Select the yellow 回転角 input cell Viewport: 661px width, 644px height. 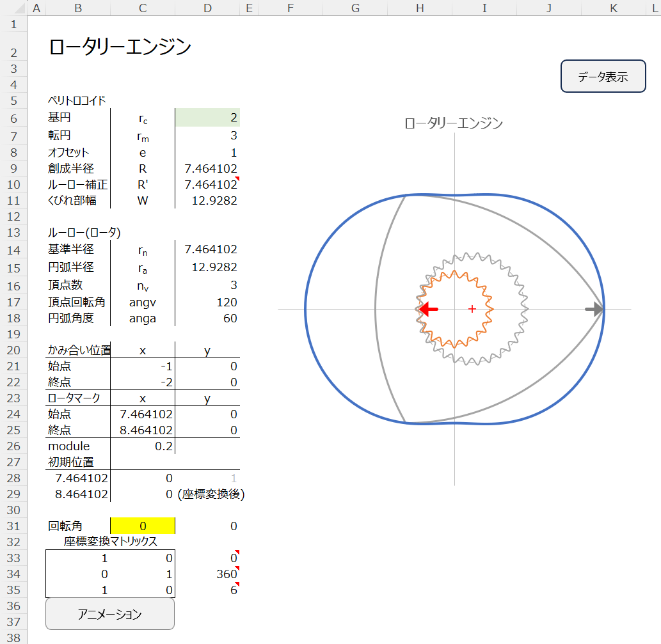coord(142,526)
